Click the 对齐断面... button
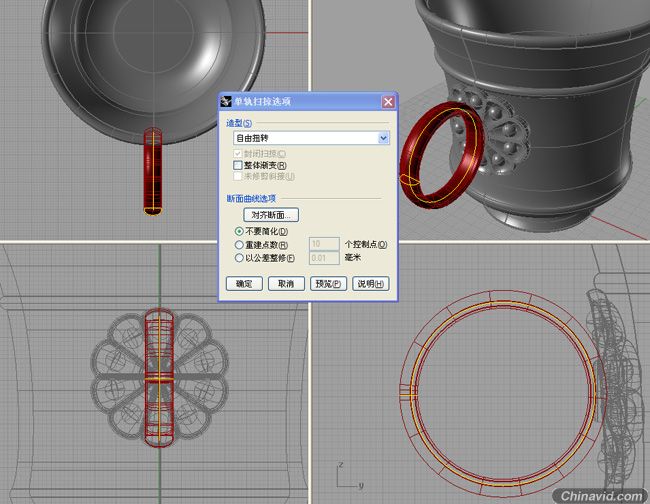The width and height of the screenshot is (650, 504). pos(271,215)
